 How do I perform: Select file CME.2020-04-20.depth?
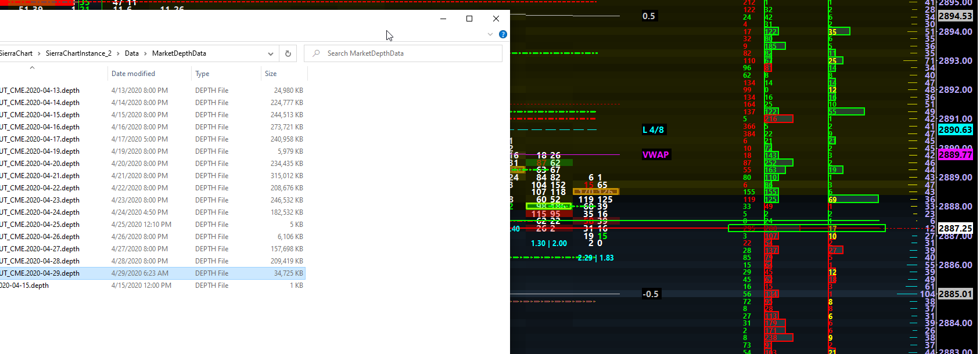[x=40, y=164]
